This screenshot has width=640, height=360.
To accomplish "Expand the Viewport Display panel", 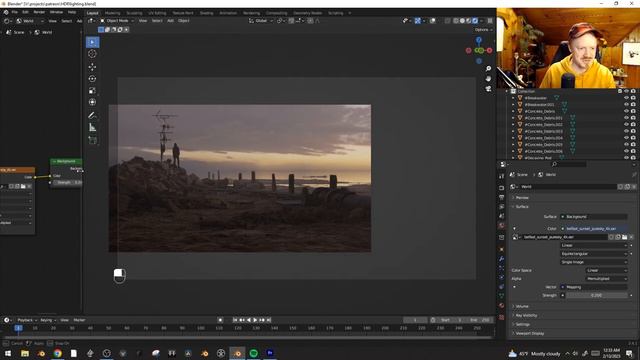I will click(529, 333).
